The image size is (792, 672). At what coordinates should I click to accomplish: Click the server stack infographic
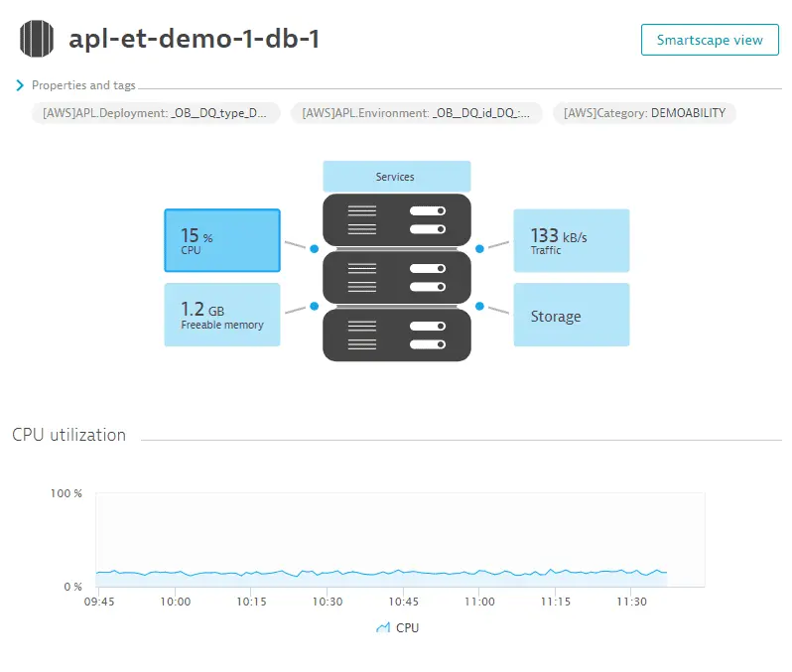point(397,277)
